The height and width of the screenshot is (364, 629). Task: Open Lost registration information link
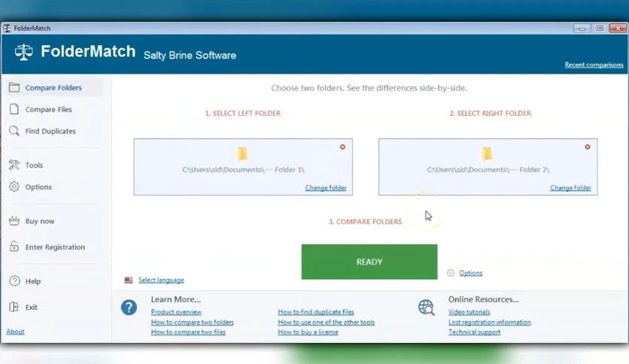coord(489,323)
